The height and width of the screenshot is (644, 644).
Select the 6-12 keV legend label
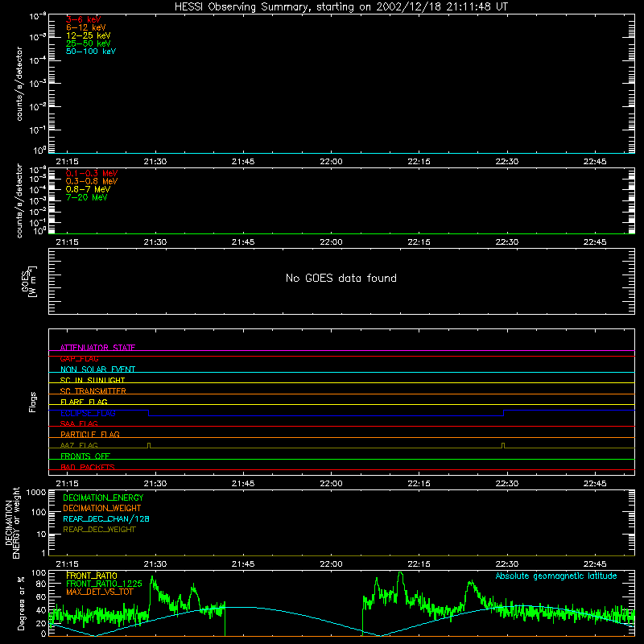[86, 27]
